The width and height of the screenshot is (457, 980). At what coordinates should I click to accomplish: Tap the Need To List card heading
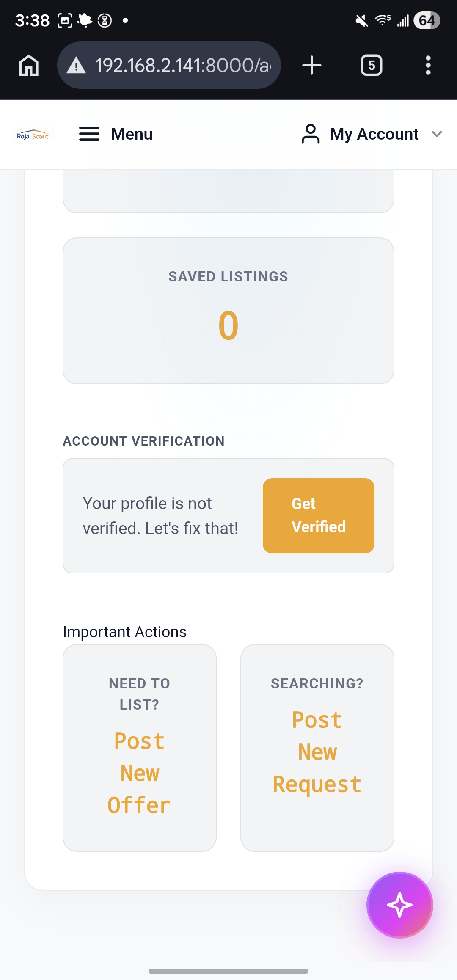[139, 694]
